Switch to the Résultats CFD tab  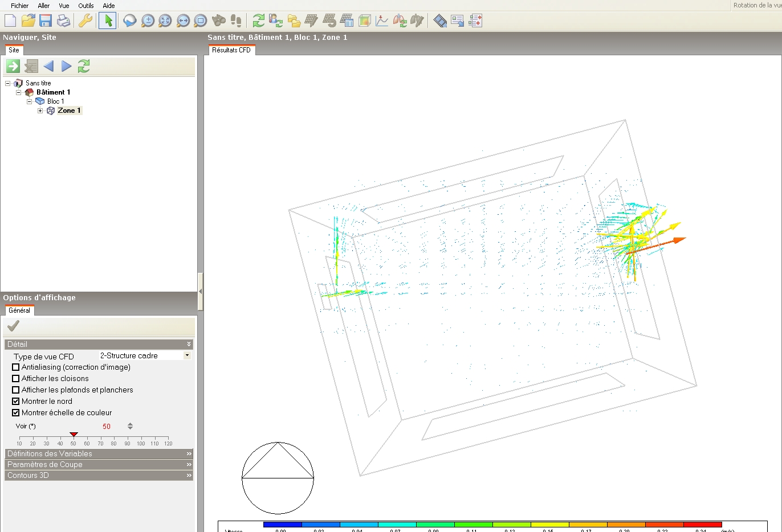(x=231, y=50)
